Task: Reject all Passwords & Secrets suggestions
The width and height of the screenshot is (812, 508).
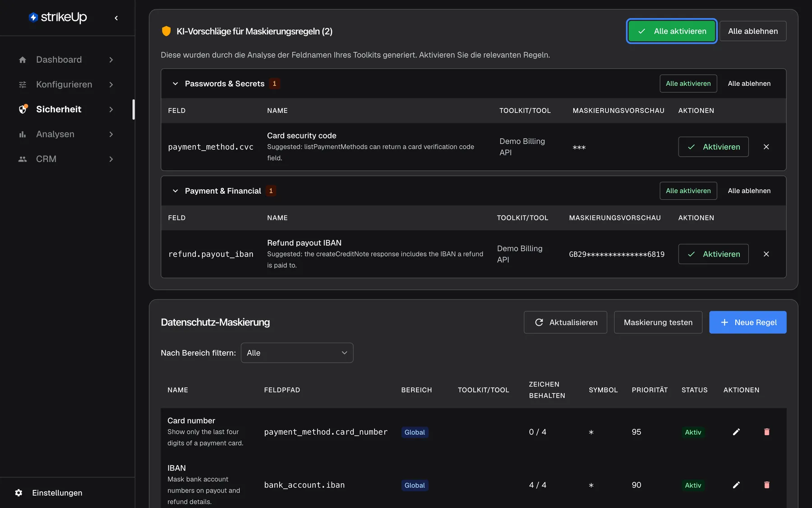Action: pyautogui.click(x=749, y=84)
